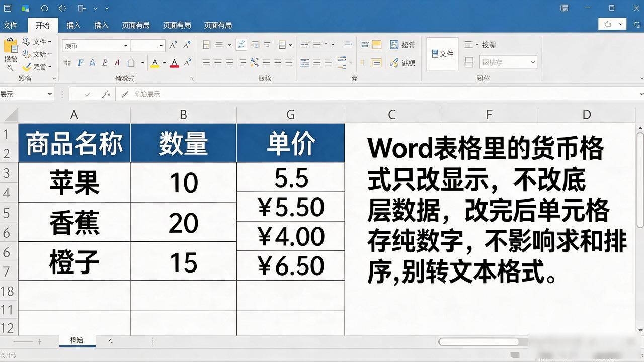
Task: Click the highlighted diagonal text orientation icon
Action: 242,45
